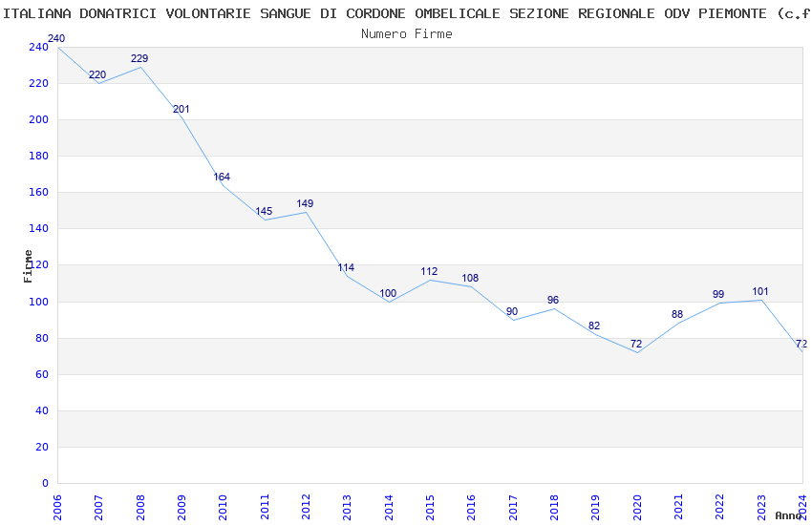Click the data label 114 for 2013
This screenshot has height=525, width=812.
click(x=346, y=268)
